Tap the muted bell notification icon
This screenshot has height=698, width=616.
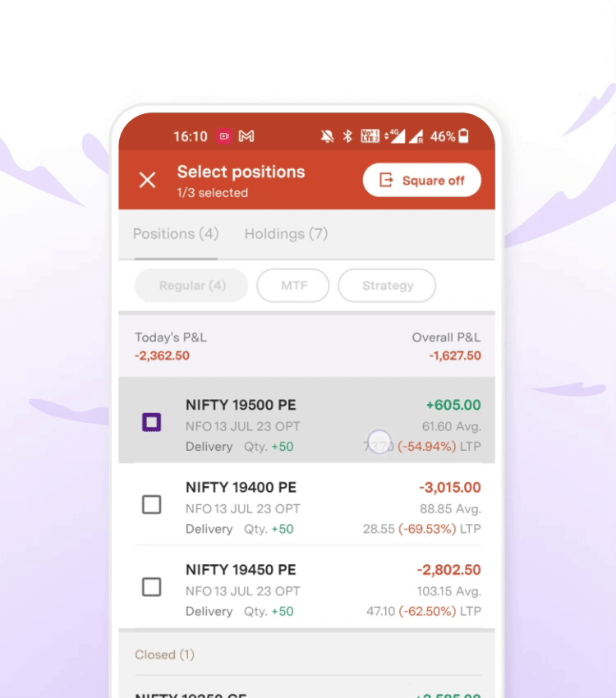[x=328, y=136]
